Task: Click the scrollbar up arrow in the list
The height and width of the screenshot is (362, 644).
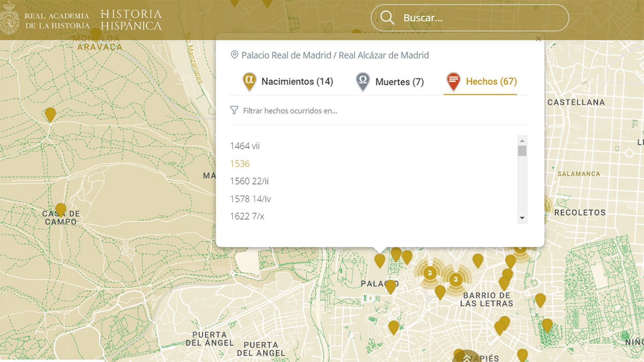Action: [x=522, y=140]
